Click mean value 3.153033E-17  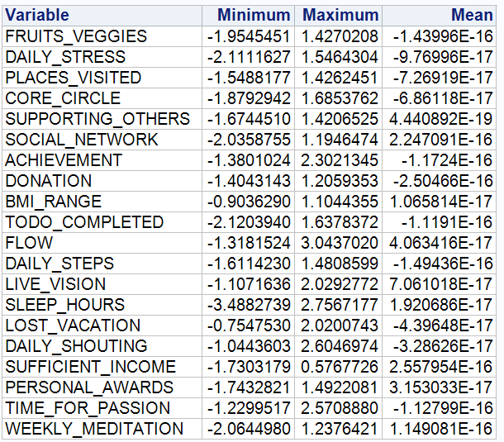[x=439, y=387]
